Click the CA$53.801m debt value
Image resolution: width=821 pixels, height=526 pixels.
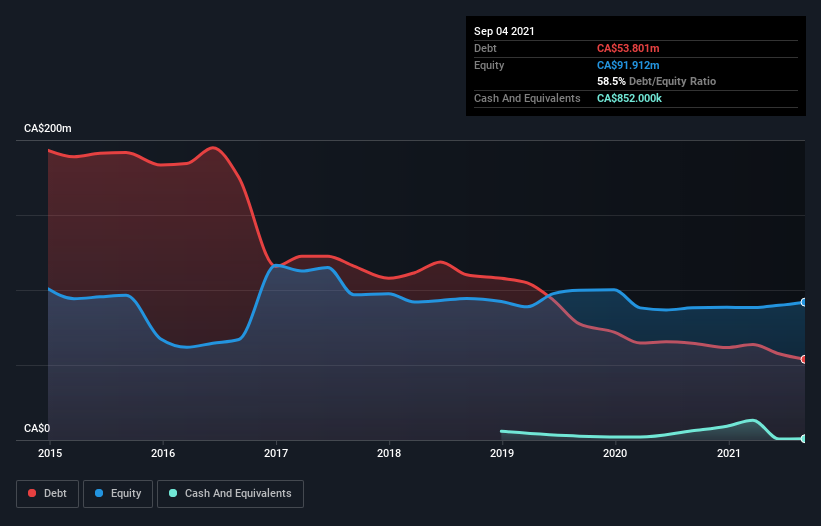tap(628, 48)
